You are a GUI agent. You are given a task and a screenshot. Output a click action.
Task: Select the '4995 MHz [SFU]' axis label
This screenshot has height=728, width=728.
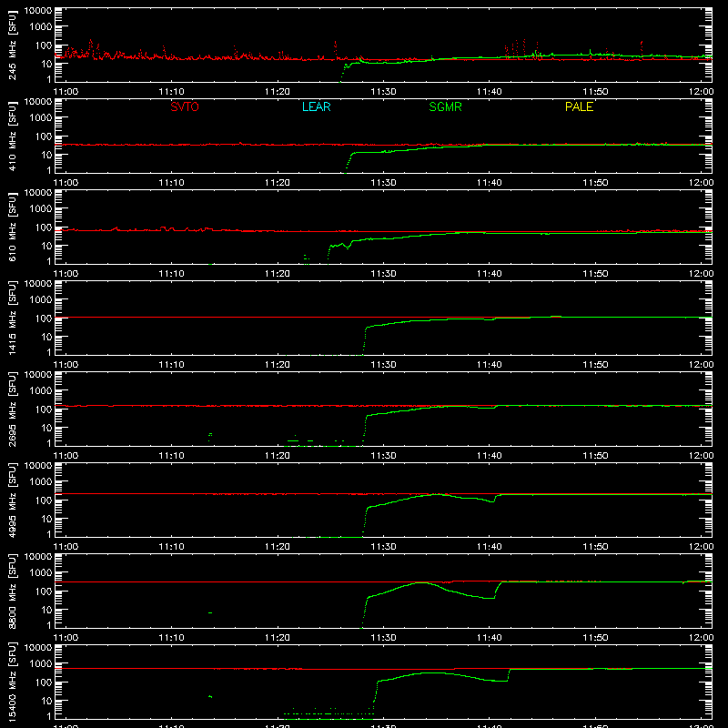13,500
